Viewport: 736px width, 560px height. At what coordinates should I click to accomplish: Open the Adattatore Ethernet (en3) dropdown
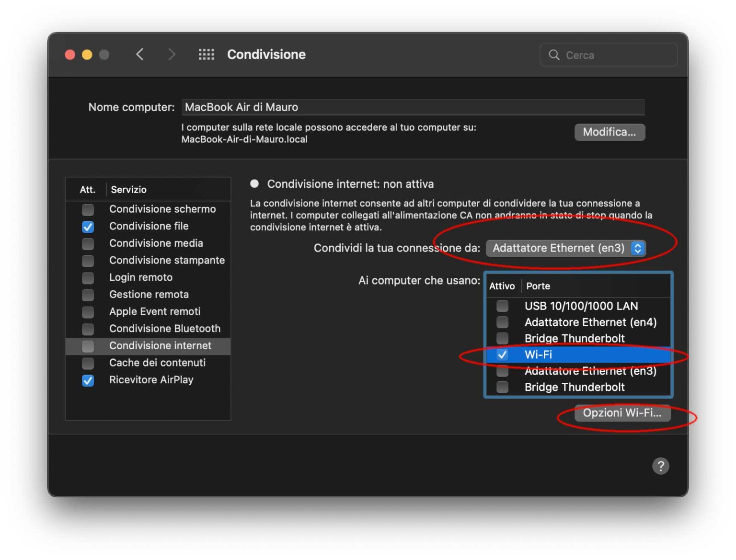click(x=566, y=248)
